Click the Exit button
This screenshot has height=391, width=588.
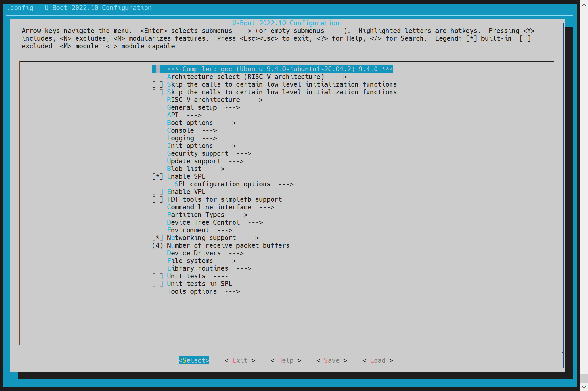click(x=240, y=360)
